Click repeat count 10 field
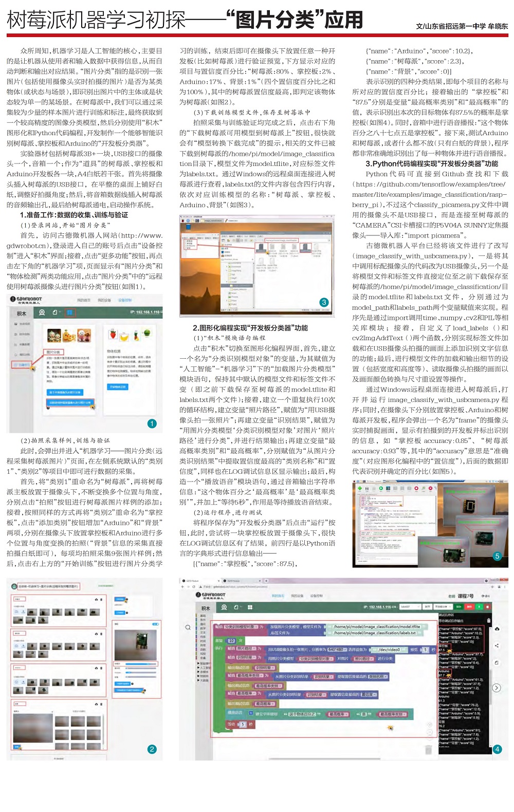The height and width of the screenshot is (812, 514). click(x=232, y=640)
